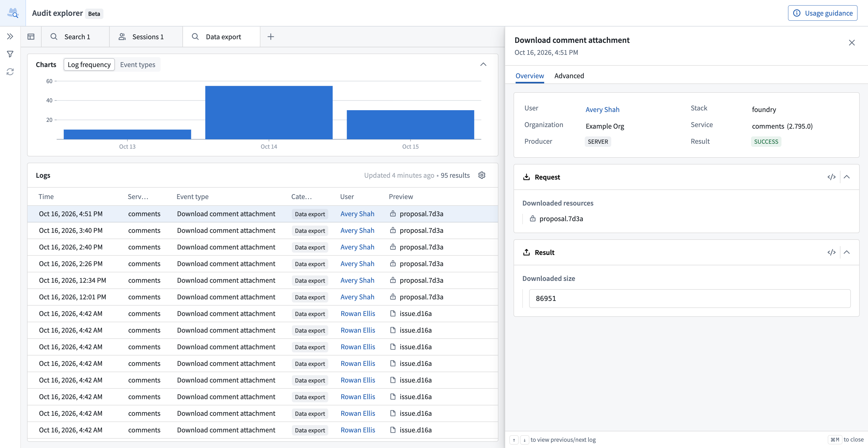Collapse the Charts section chevron
Viewport: 868px width, 448px height.
(x=483, y=64)
